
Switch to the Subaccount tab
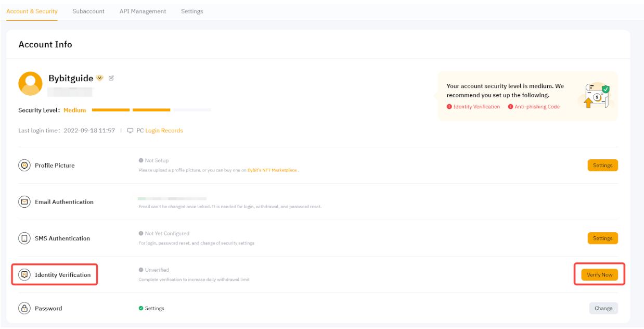(x=88, y=11)
